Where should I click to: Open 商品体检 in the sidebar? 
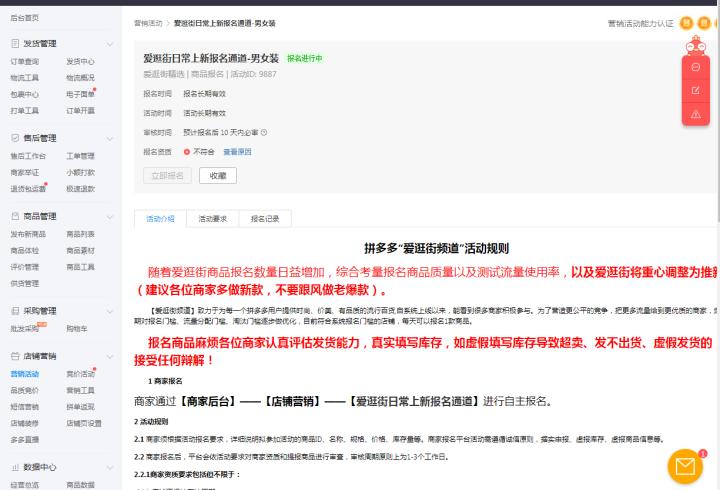(x=25, y=251)
